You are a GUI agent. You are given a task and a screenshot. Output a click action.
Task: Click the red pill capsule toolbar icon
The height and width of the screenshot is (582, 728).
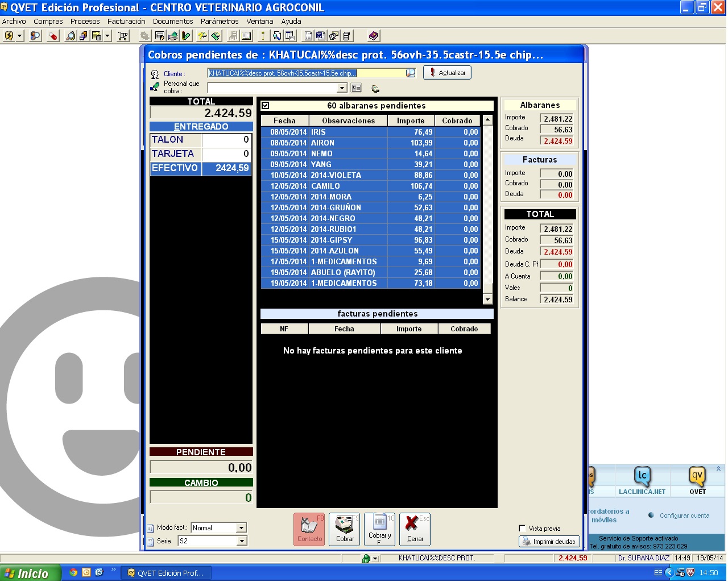(x=53, y=36)
